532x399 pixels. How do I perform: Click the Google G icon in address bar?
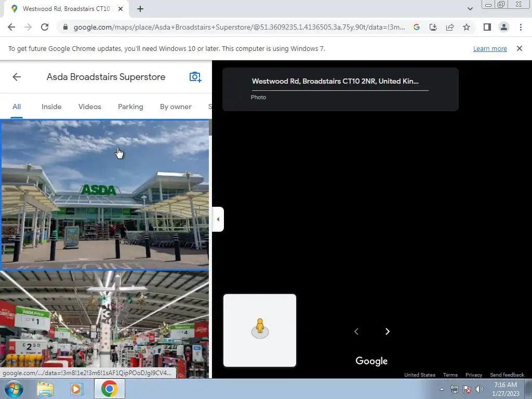[417, 27]
